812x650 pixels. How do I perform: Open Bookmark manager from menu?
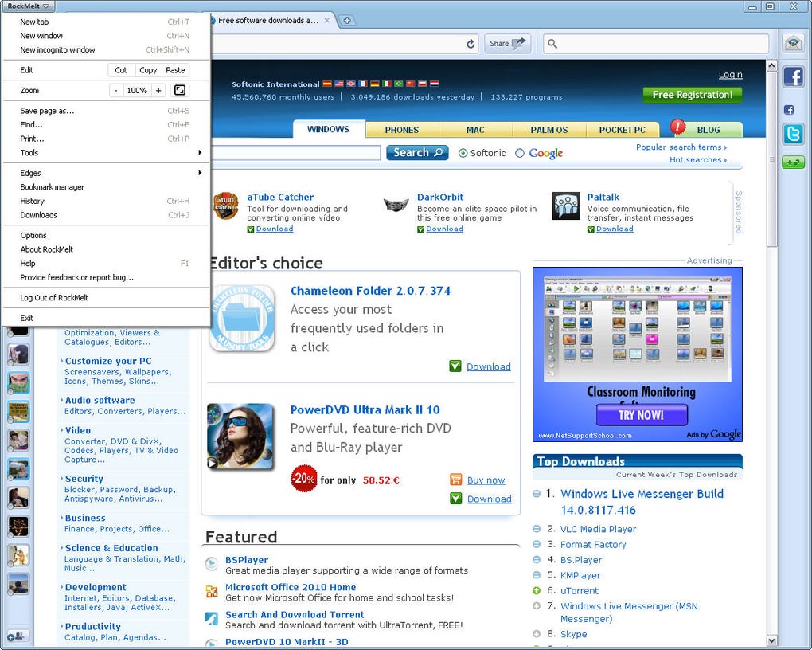[106, 186]
